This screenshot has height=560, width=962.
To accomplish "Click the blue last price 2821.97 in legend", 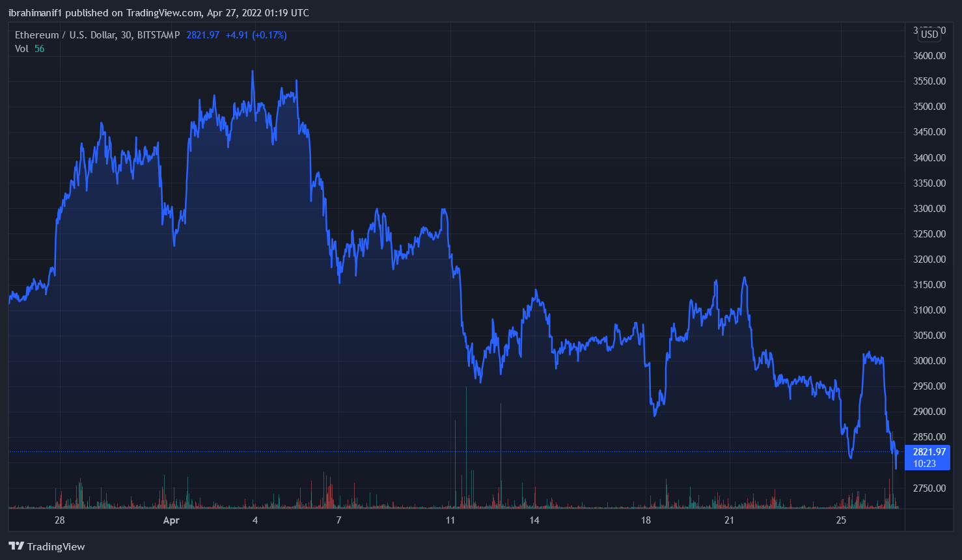I will pos(202,35).
